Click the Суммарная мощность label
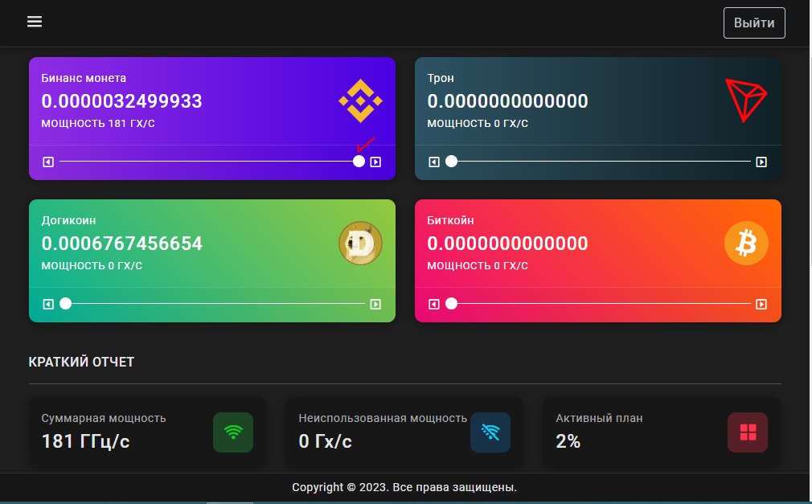The height and width of the screenshot is (504, 812). pos(104,419)
